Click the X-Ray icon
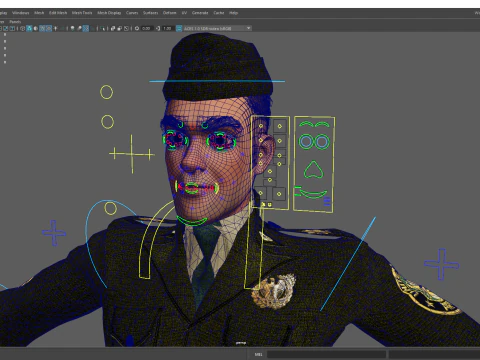 click(113, 28)
